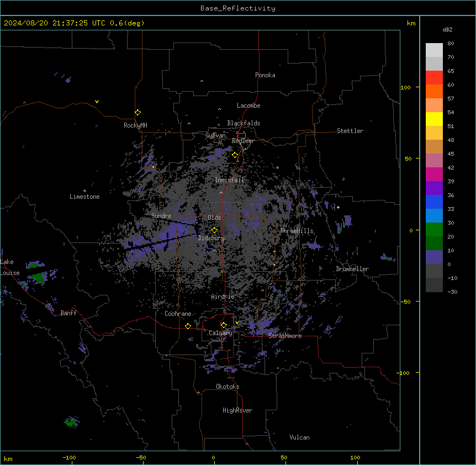The height and width of the screenshot is (465, 476).
Task: Select the Innisfail label
Action: pyautogui.click(x=229, y=180)
